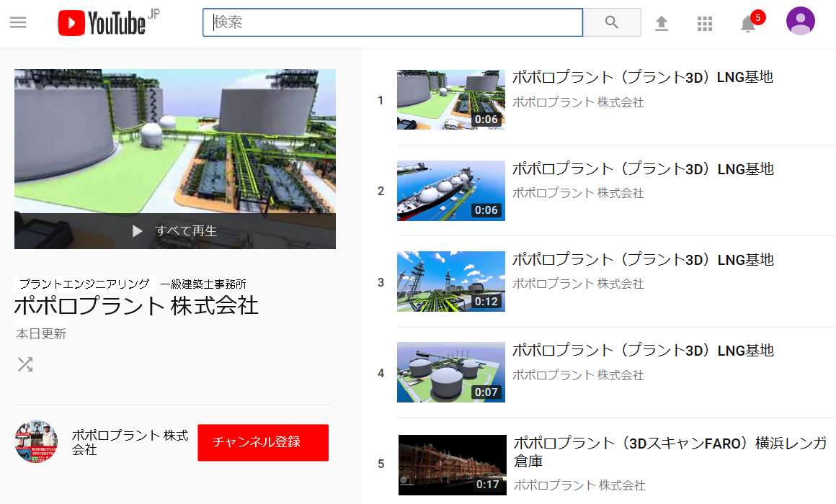This screenshot has width=836, height=504.
Task: Toggle shuffle for the playlist
Action: [25, 364]
